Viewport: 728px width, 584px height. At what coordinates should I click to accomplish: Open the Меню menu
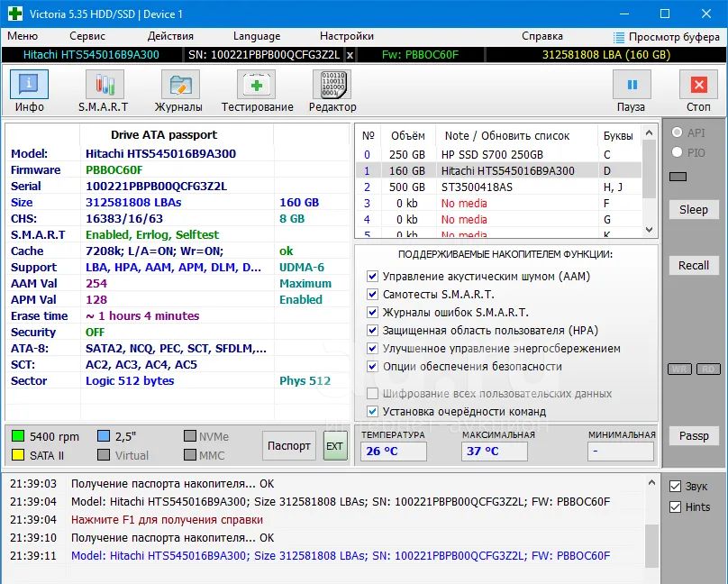(23, 36)
